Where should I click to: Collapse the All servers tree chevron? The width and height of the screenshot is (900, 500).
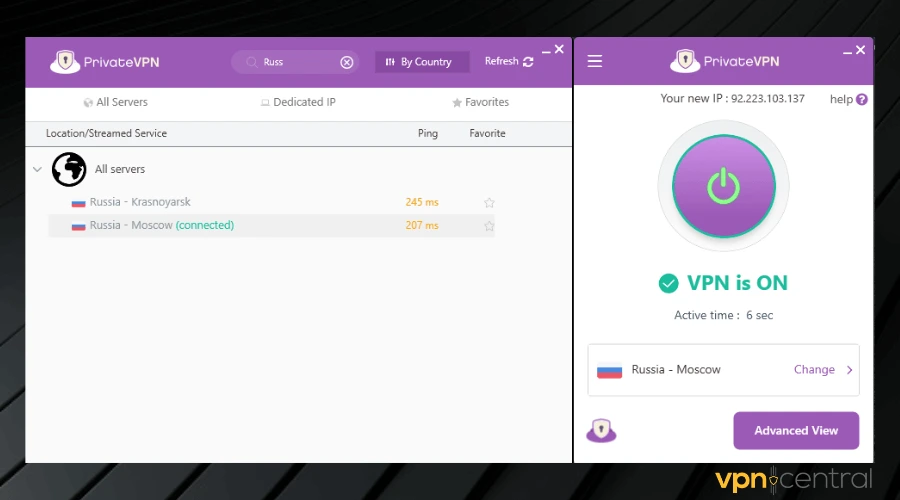tap(37, 170)
